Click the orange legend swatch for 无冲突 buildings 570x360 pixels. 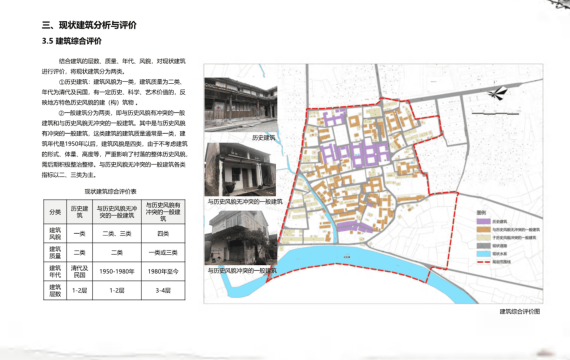[x=483, y=229]
